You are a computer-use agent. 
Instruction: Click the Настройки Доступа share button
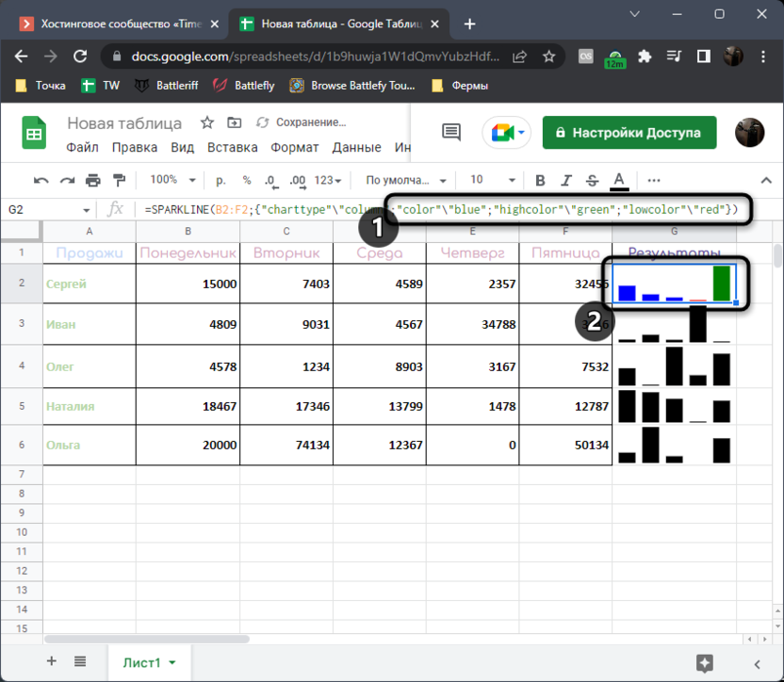click(629, 133)
